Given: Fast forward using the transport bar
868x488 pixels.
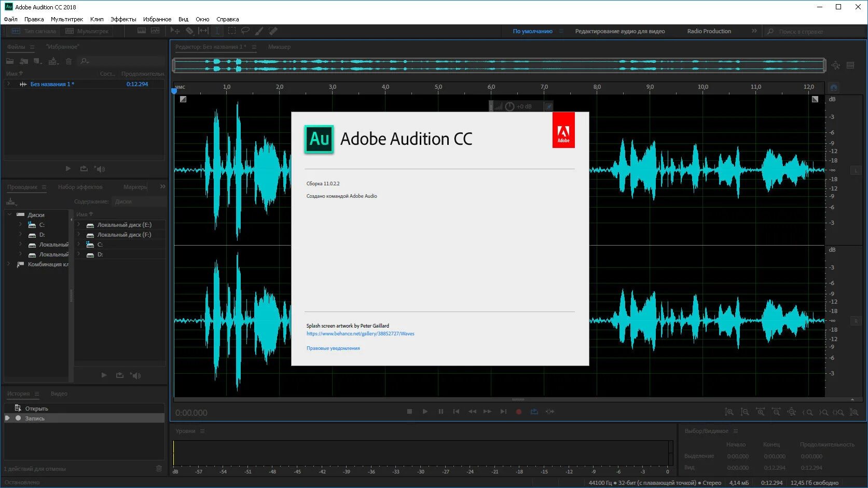Looking at the screenshot, I should (x=487, y=412).
